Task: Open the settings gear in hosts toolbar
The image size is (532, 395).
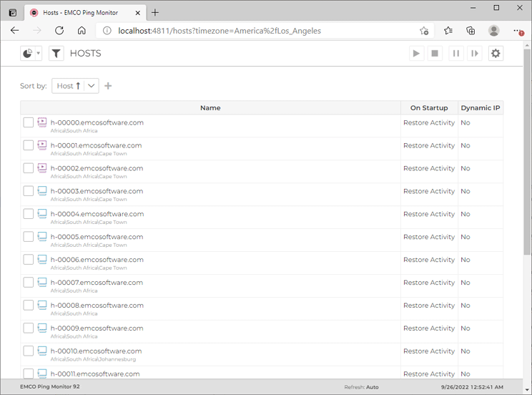Action: tap(495, 54)
